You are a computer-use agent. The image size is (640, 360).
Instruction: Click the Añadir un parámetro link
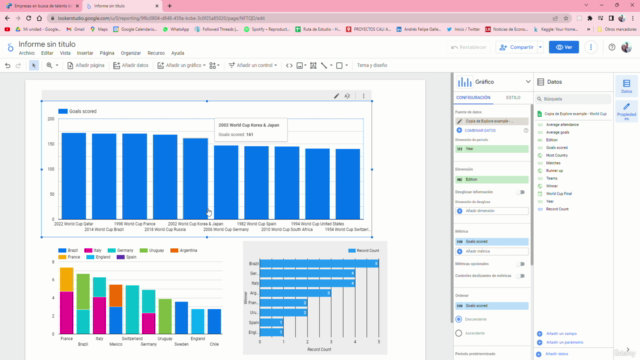(x=564, y=342)
